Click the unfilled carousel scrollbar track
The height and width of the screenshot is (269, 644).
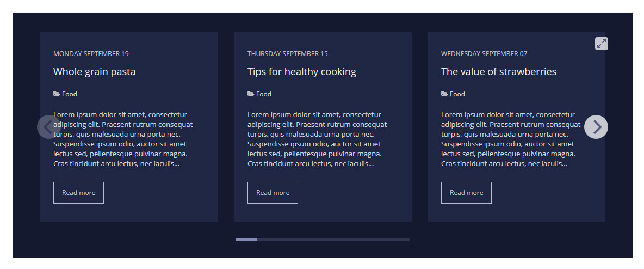pyautogui.click(x=333, y=239)
